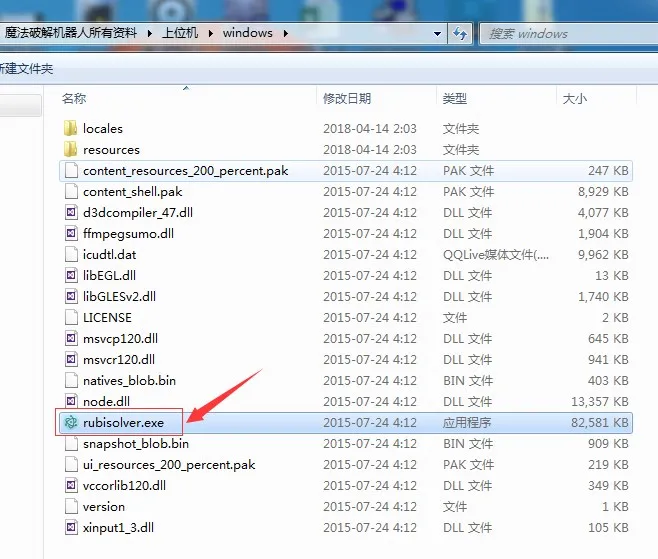The height and width of the screenshot is (559, 658).
Task: Click the snapshot_blob.bin file icon
Action: tap(71, 443)
